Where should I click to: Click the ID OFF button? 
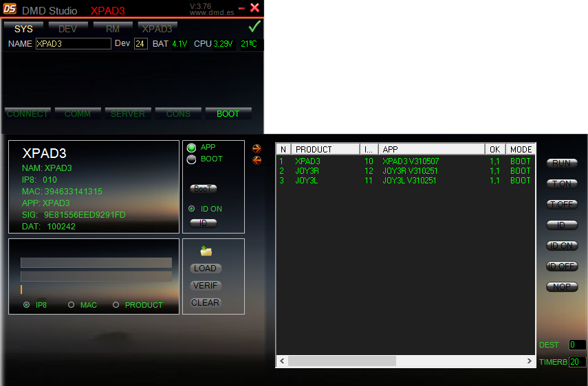[562, 266]
